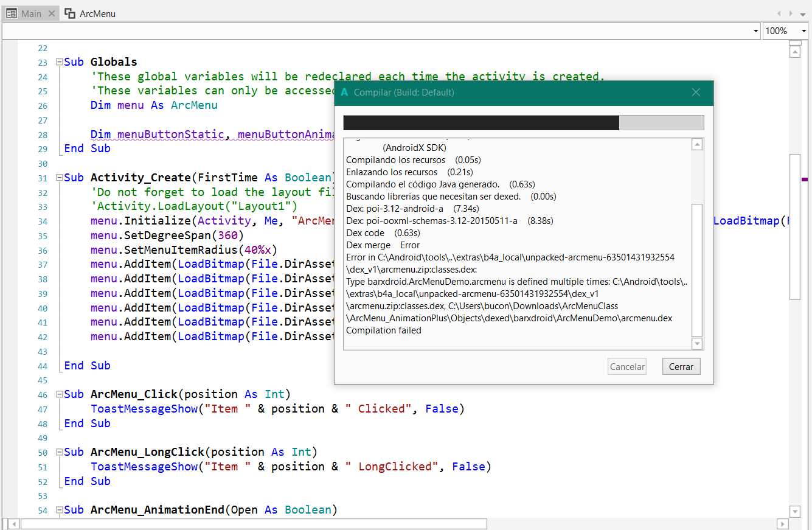Image resolution: width=812 pixels, height=530 pixels.
Task: Click the disabled Cancelar button
Action: 627,366
